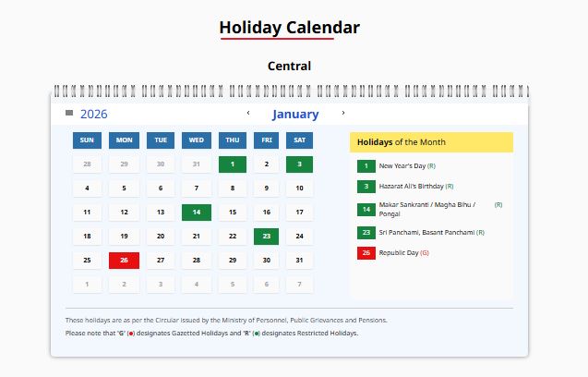The width and height of the screenshot is (588, 377).
Task: Click red badge 26 in holidays list
Action: point(366,252)
